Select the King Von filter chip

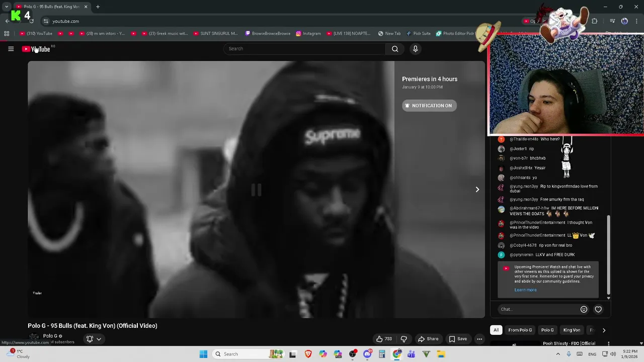click(x=572, y=330)
